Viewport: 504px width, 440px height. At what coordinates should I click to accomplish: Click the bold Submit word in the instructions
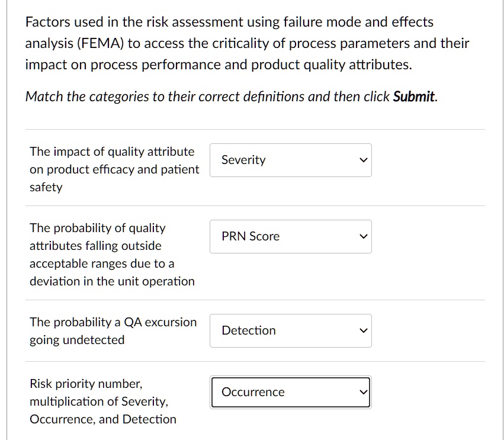415,97
